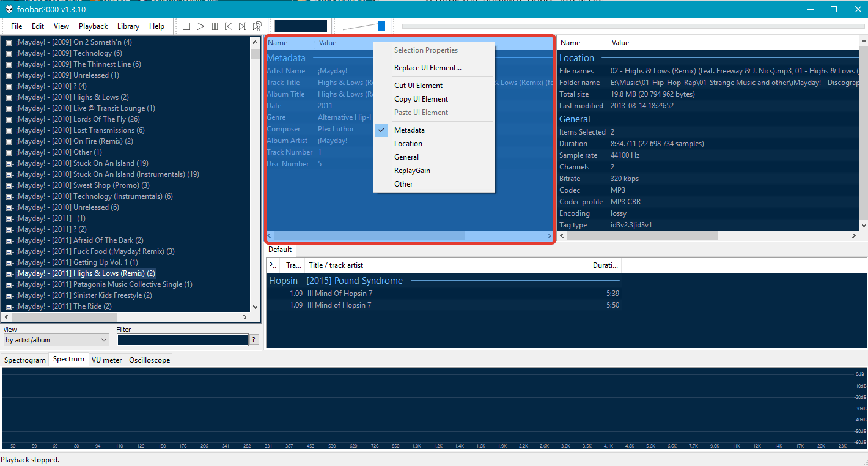The height and width of the screenshot is (466, 868).
Task: Expand ¡Mayday! [2010] Highs & Lows node
Action: [x=9, y=97]
